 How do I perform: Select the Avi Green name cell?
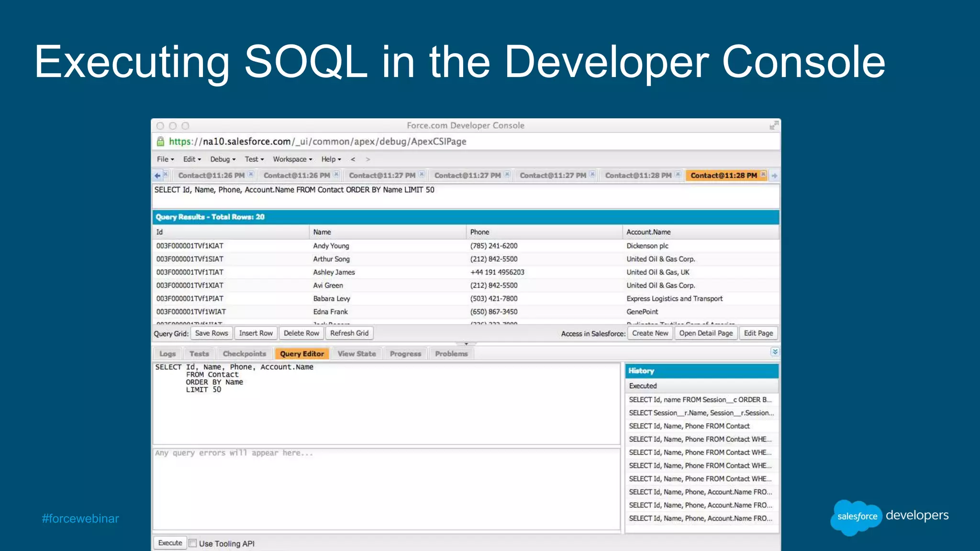point(328,286)
